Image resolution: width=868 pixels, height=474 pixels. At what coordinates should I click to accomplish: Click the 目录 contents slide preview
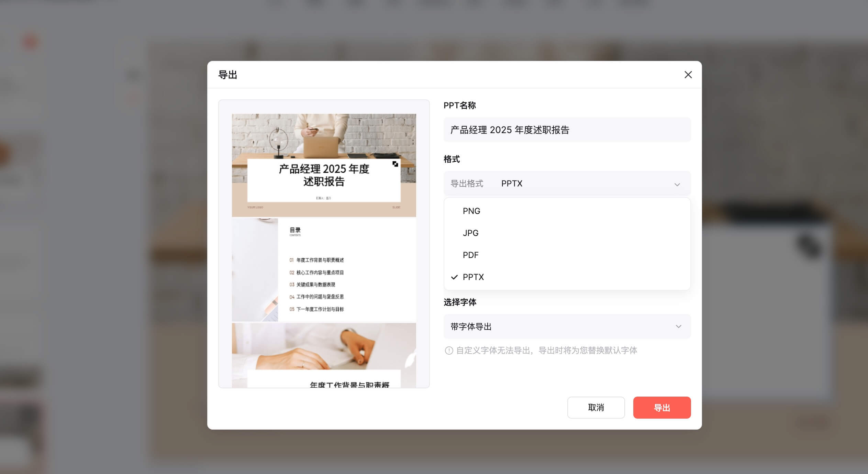click(x=324, y=270)
